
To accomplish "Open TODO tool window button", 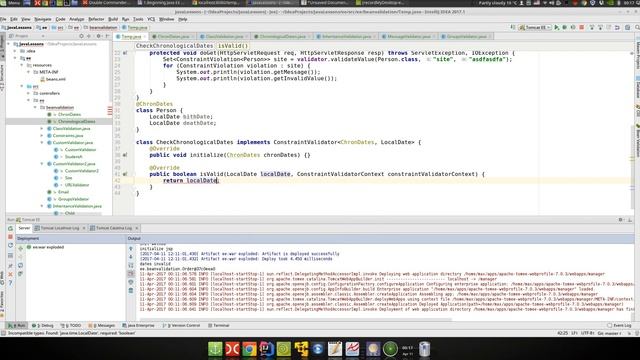I will click(x=71, y=326).
